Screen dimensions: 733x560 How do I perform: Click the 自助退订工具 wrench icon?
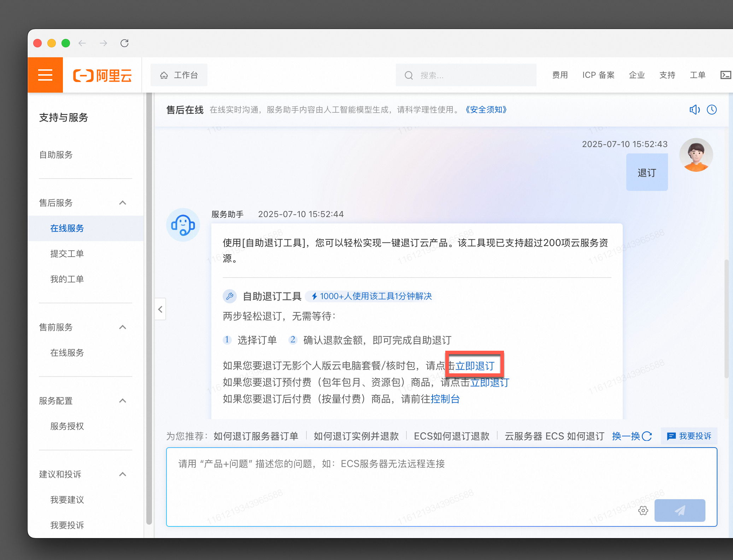click(230, 296)
